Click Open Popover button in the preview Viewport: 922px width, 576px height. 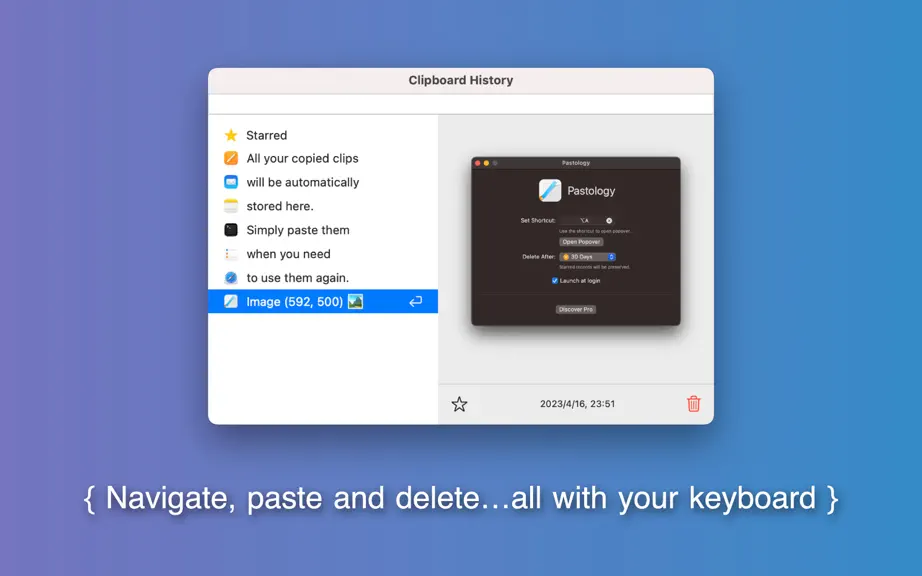(581, 242)
